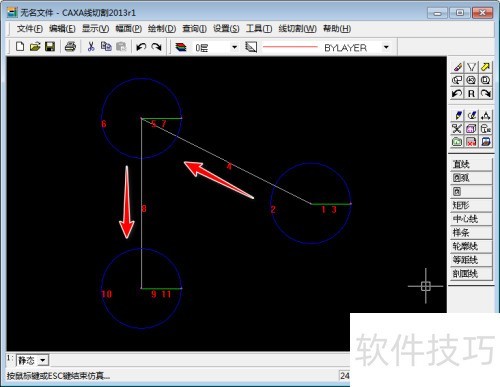The image size is (500, 387).
Task: Open the 线切割(W) menu
Action: point(297,29)
